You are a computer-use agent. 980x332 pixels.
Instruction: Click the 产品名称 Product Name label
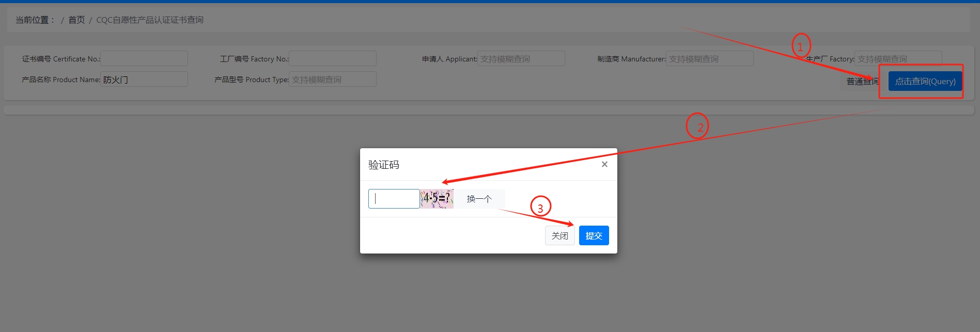tap(60, 80)
